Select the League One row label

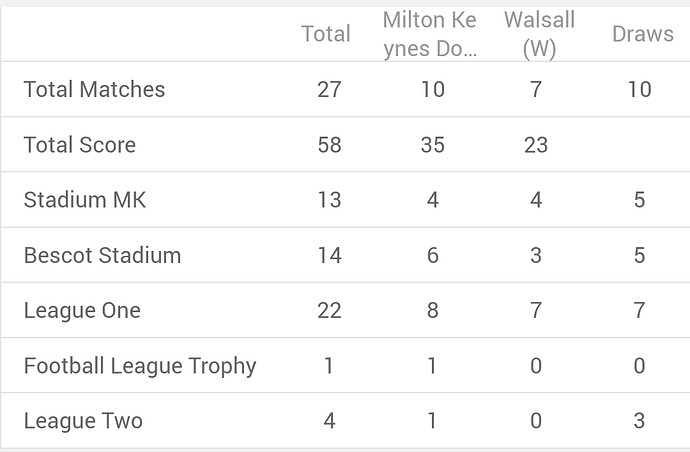click(x=82, y=310)
